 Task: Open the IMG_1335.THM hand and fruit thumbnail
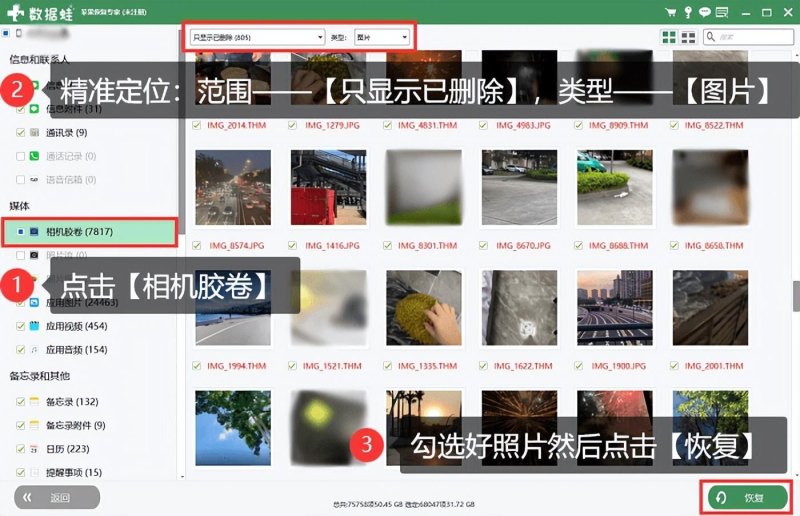click(x=424, y=308)
